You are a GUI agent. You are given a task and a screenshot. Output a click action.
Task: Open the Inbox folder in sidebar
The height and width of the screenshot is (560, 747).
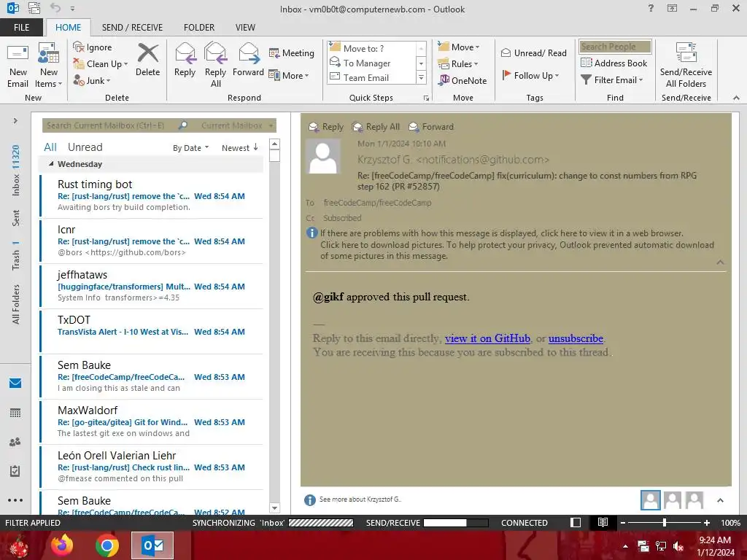[16, 171]
